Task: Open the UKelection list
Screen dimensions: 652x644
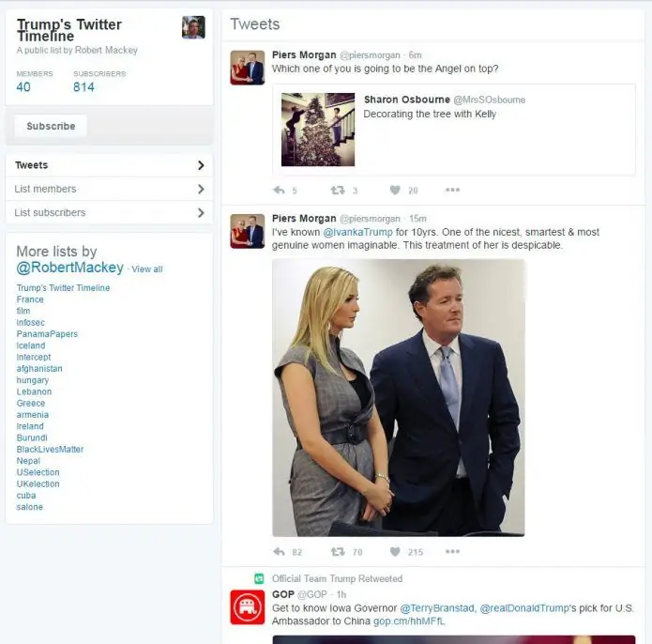Action: coord(38,483)
